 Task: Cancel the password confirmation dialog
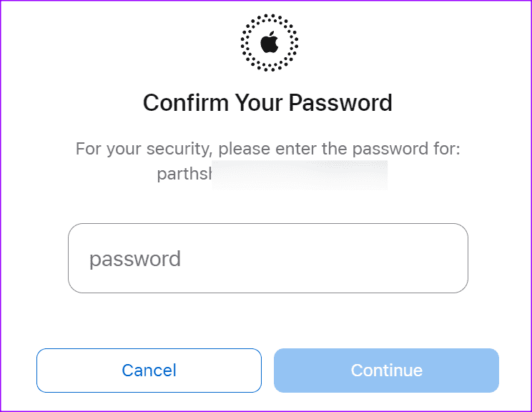tap(149, 371)
